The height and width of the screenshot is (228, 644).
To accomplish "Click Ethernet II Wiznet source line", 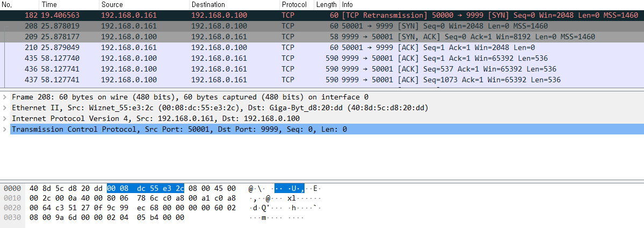I will 220,108.
